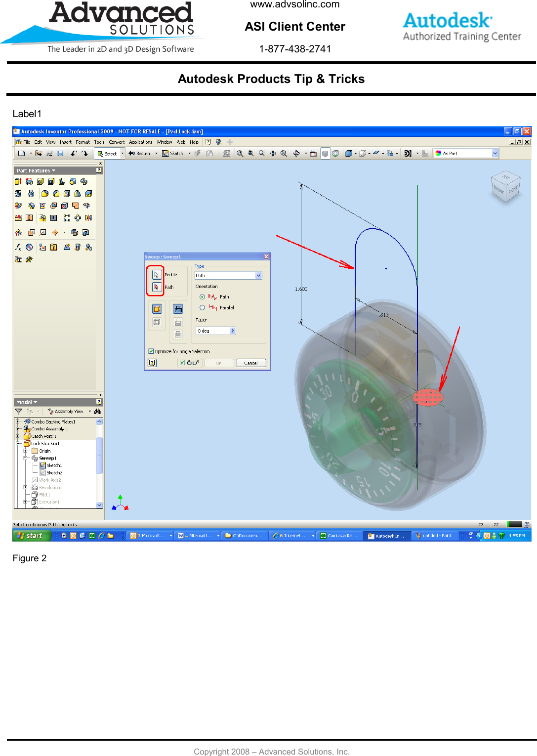Select the Work Point tool
Screen dimensions: 537x756
(x=55, y=232)
